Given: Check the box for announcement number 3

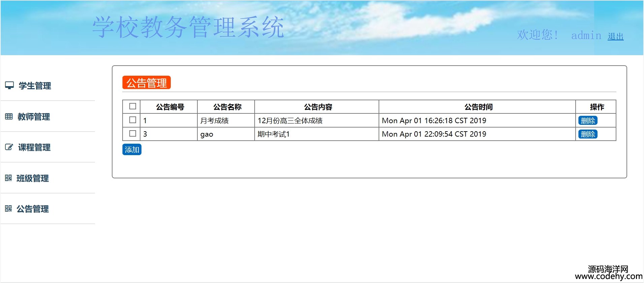Looking at the screenshot, I should (x=133, y=134).
